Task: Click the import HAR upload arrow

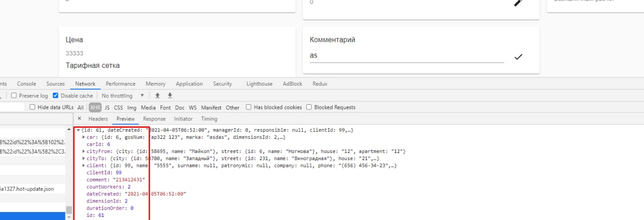Action: [157, 96]
